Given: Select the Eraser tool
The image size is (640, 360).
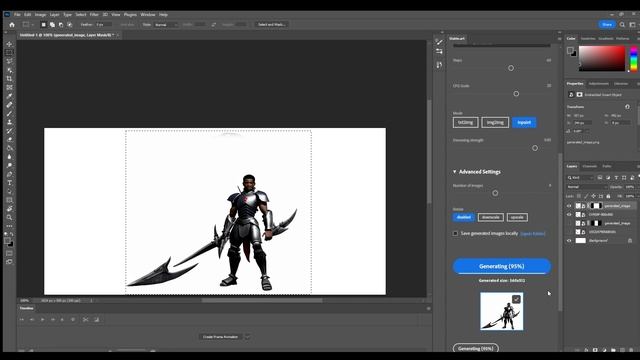Looking at the screenshot, I should pos(9,140).
